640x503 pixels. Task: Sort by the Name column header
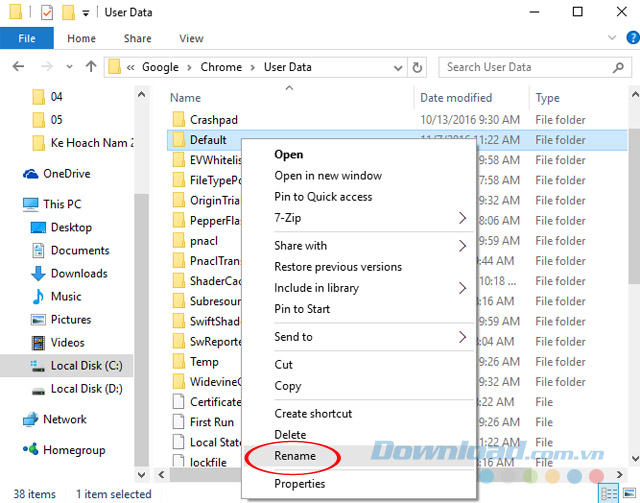coord(185,98)
